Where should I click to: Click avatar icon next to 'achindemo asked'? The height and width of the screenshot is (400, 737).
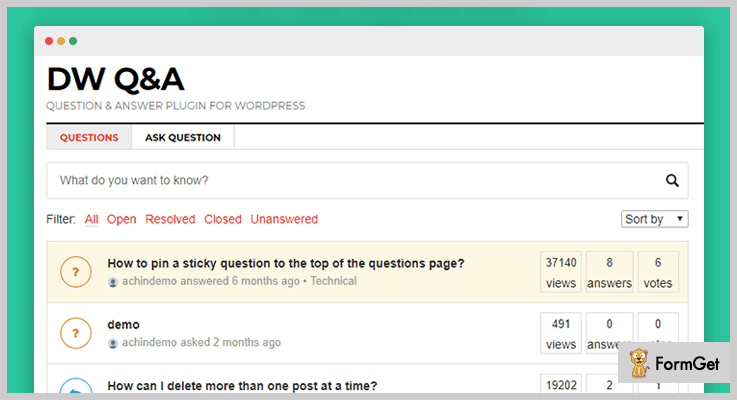click(113, 343)
